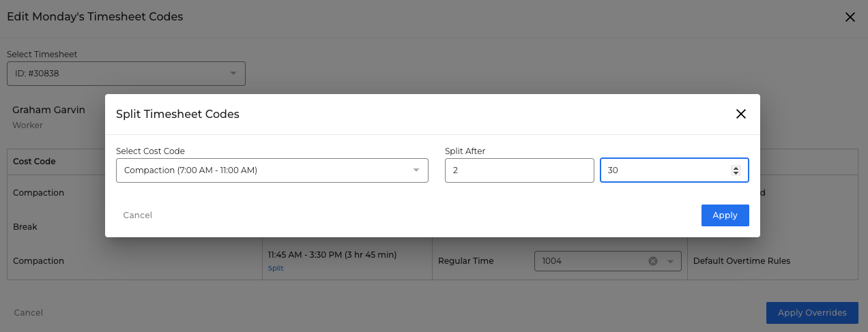Close the Split Timesheet Codes dialog
Viewport: 868px width, 332px height.
coord(741,114)
